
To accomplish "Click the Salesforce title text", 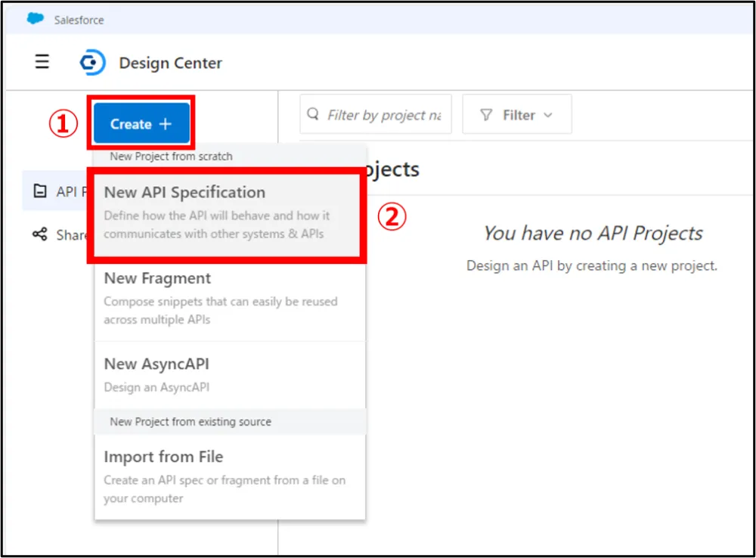I will pyautogui.click(x=79, y=20).
